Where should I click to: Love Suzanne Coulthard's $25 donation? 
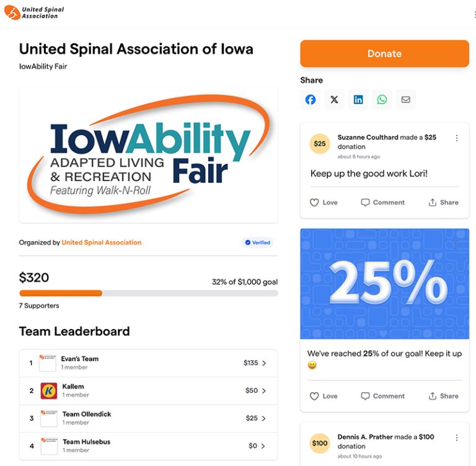coord(324,203)
